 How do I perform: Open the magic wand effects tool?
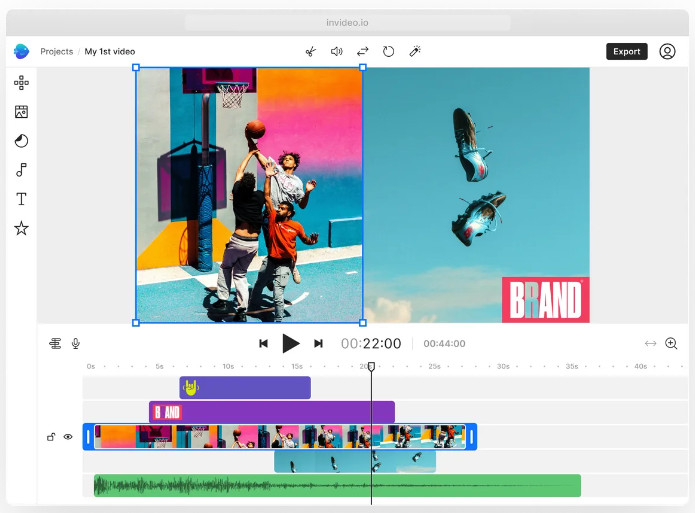point(415,51)
